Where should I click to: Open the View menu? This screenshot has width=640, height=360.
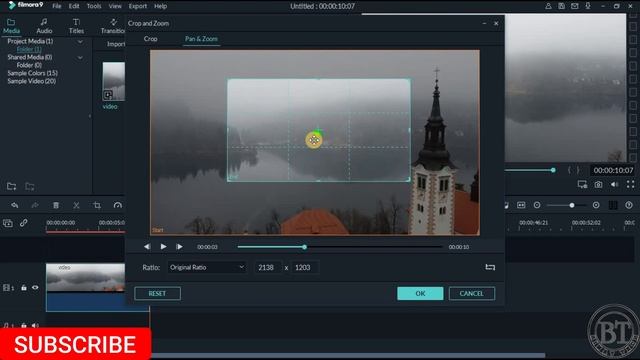pyautogui.click(x=115, y=6)
